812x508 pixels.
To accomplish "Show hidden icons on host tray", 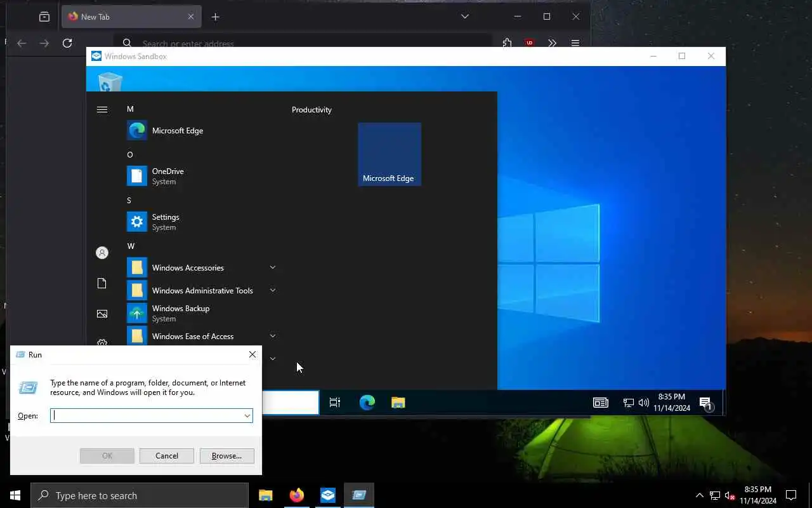I will coord(700,495).
